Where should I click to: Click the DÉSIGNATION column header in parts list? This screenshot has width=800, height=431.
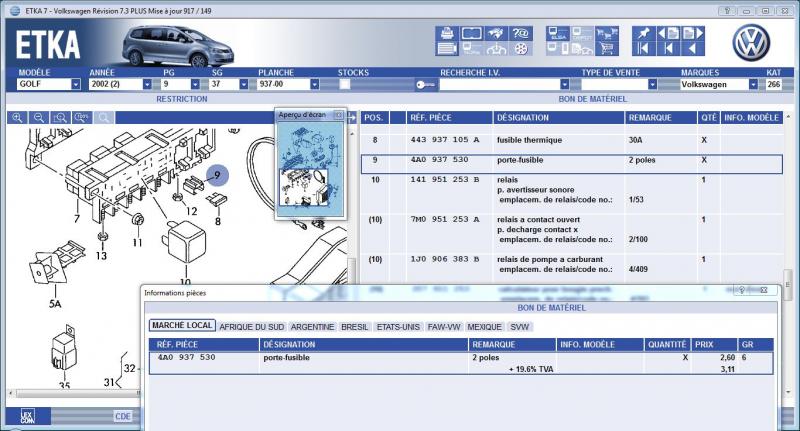pyautogui.click(x=559, y=118)
